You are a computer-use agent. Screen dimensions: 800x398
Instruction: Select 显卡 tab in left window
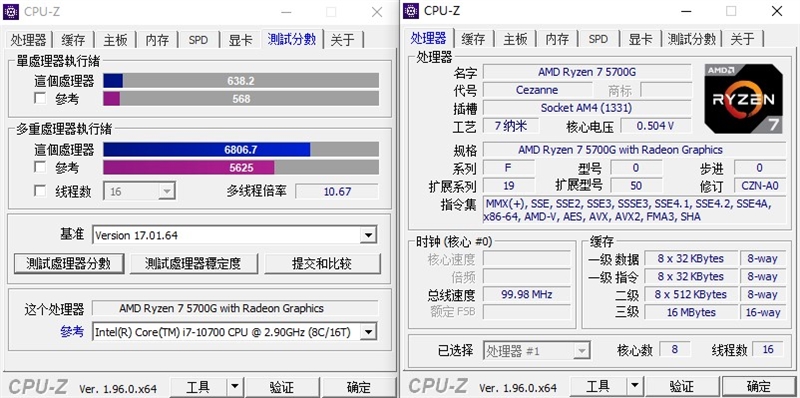240,40
